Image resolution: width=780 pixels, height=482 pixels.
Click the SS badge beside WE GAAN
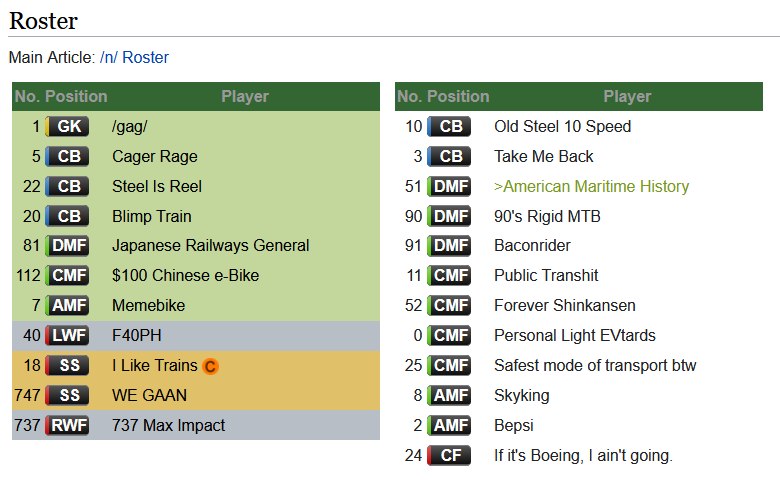click(x=67, y=395)
